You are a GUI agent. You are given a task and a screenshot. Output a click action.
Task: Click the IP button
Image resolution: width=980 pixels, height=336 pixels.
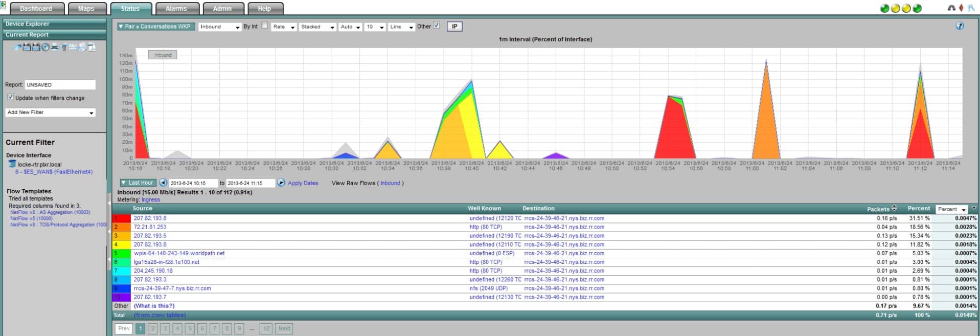click(x=454, y=27)
